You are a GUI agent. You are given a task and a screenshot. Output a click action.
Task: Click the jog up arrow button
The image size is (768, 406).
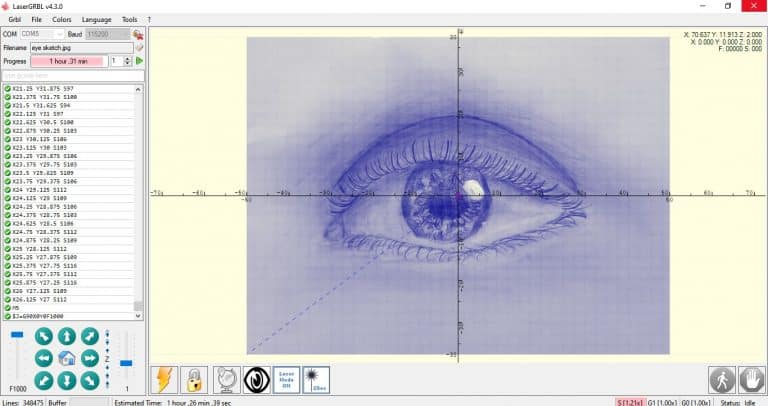pos(66,336)
